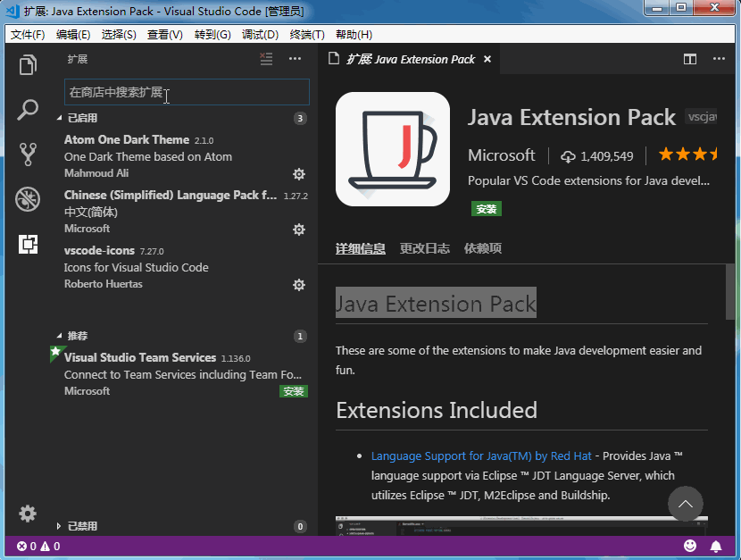
Task: Open gear for Atom One Dark Theme
Action: pos(299,174)
